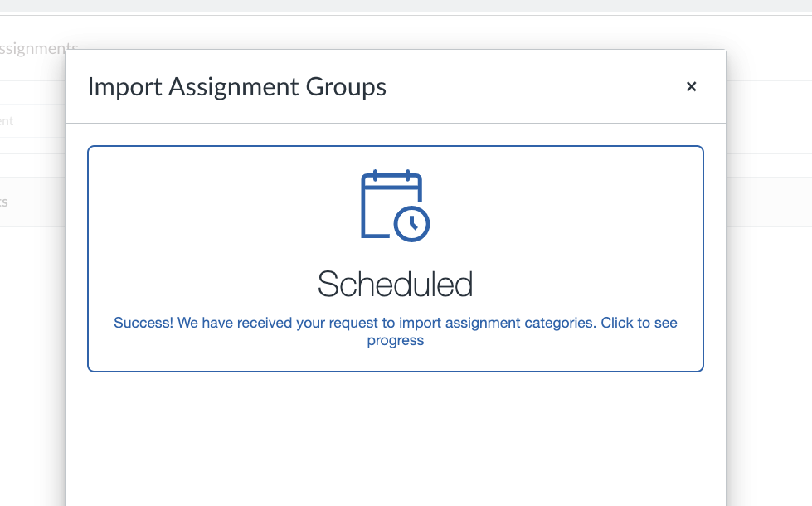Click the divider line beneath the dialog header
Viewport: 812px width, 506px height.
pyautogui.click(x=395, y=124)
